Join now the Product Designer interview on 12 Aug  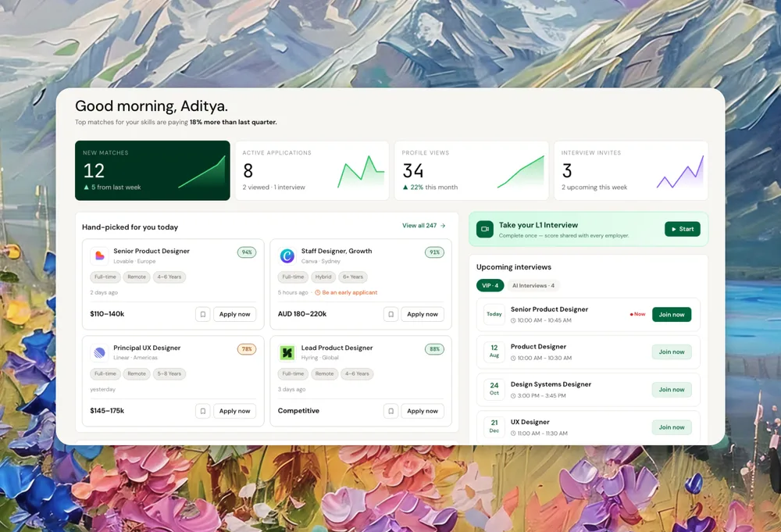tap(672, 352)
